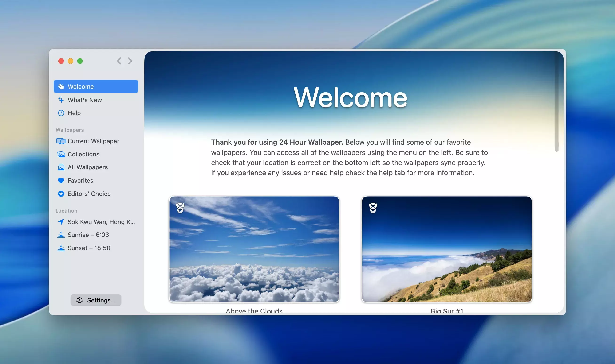Click the Editors' Choice star badge icon
615x364 pixels.
click(x=61, y=194)
